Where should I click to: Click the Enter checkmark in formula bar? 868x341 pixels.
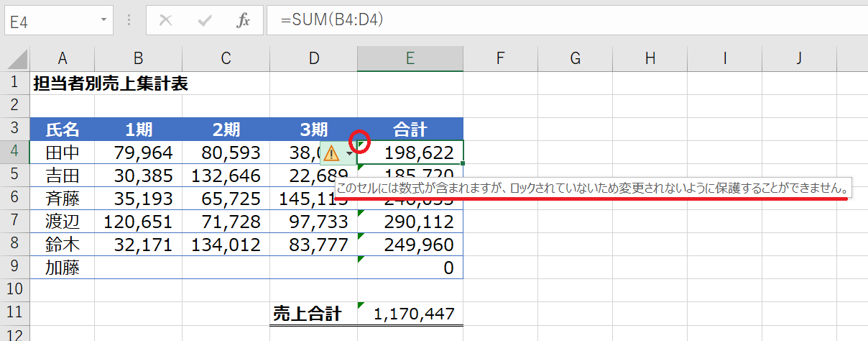(x=205, y=21)
